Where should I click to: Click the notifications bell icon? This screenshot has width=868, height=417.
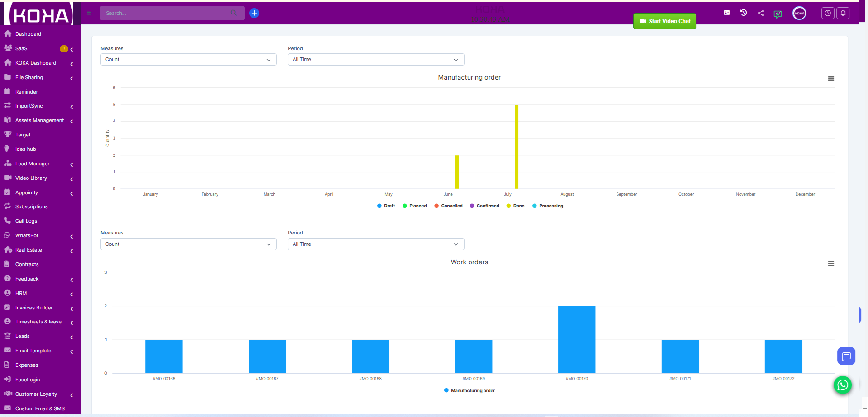843,13
